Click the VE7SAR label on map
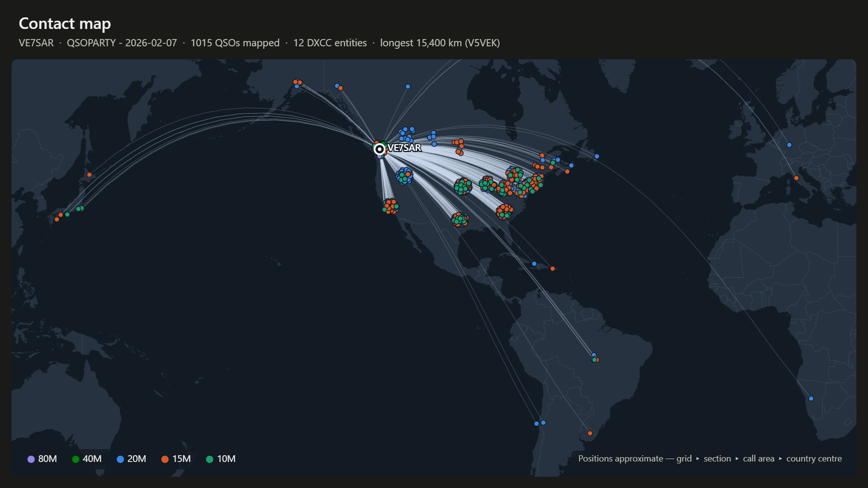Screen dimensions: 868x488 tap(404, 148)
